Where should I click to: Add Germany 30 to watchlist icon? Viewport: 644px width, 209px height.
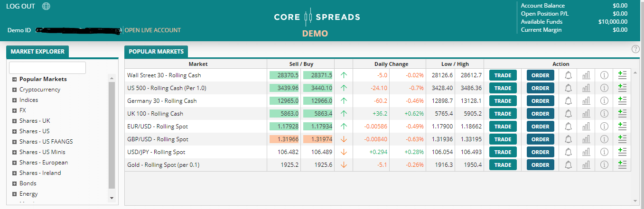coord(622,100)
